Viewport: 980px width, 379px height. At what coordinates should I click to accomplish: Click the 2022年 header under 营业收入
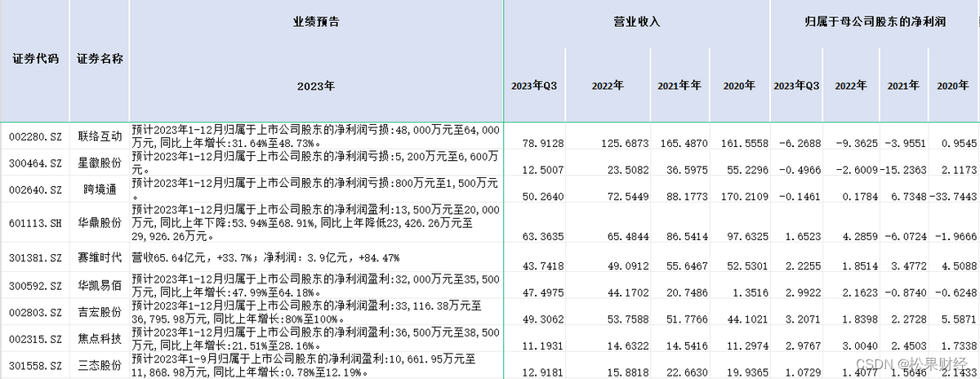[608, 85]
